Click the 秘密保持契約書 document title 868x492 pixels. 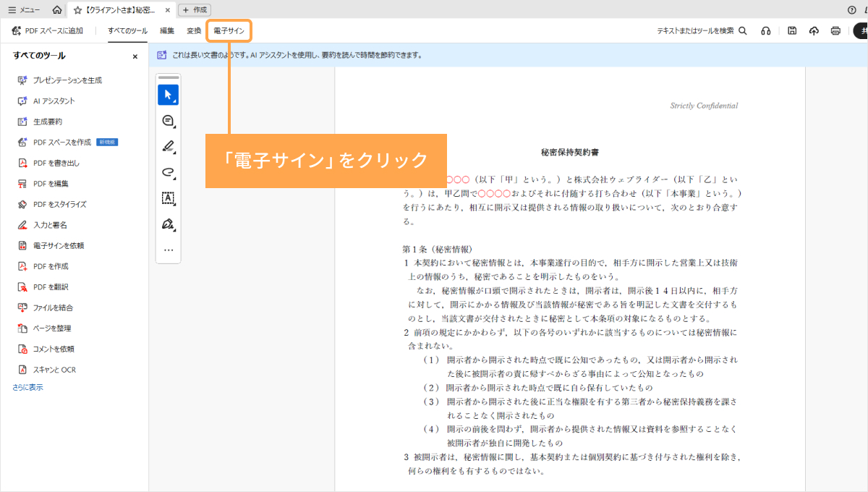click(570, 153)
